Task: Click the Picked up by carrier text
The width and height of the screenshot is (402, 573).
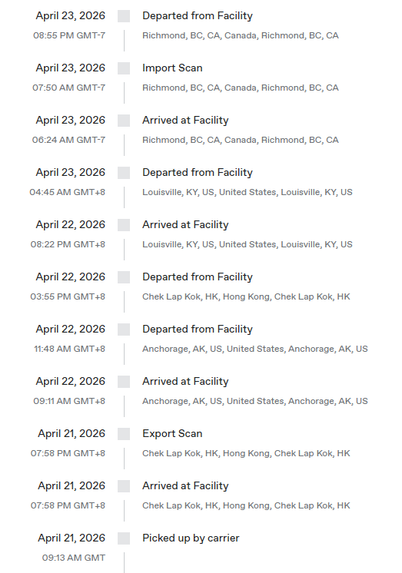Action: 191,538
